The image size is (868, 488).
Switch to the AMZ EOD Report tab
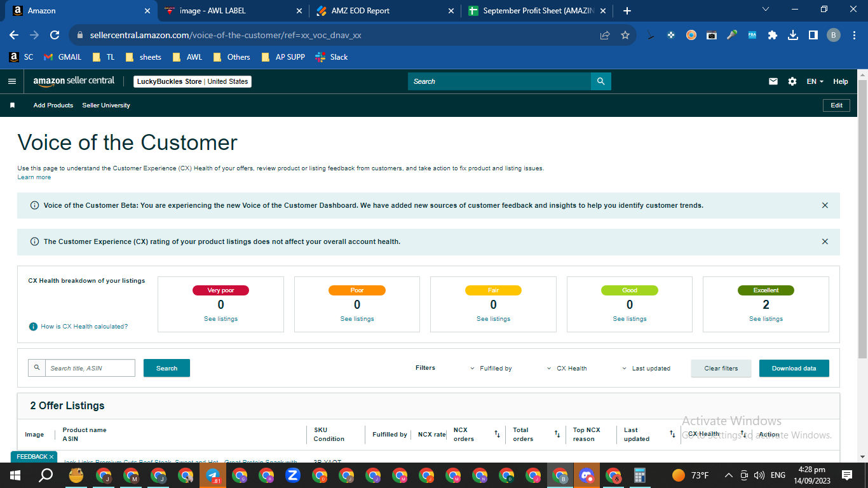click(386, 11)
